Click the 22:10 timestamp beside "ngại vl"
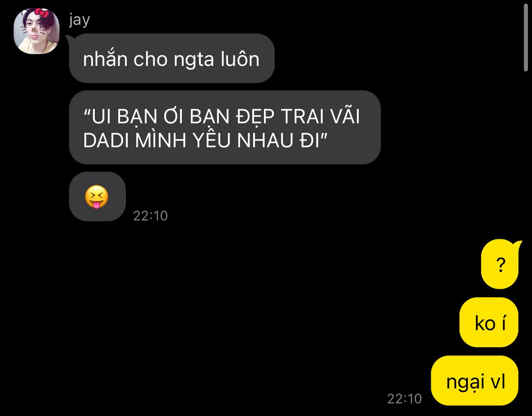 pos(404,398)
